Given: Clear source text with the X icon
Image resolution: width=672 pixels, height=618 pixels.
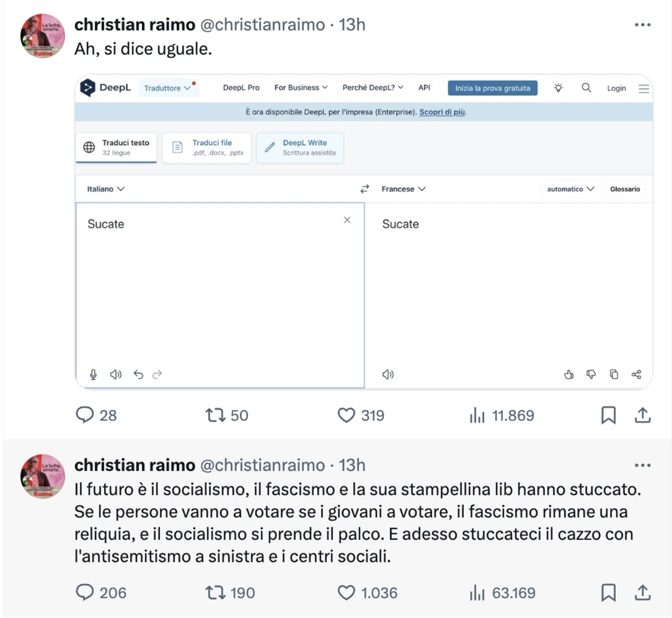Looking at the screenshot, I should coord(347,220).
